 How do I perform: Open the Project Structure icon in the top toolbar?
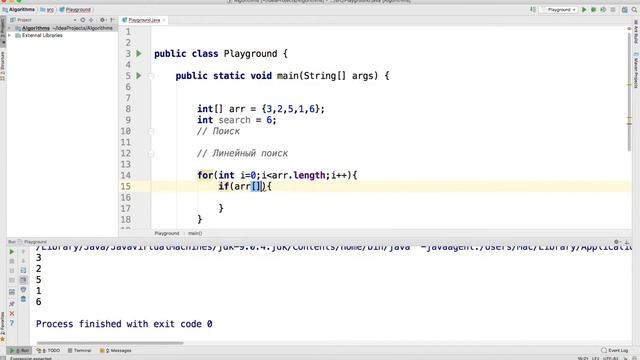(x=624, y=9)
